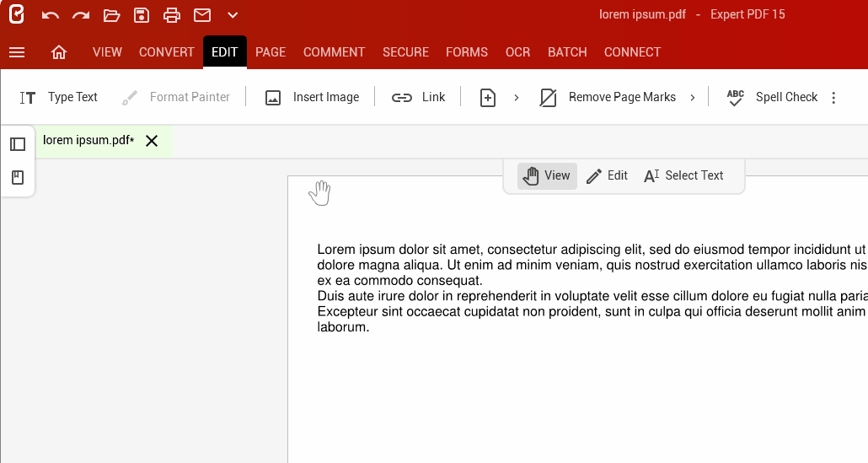
Task: Switch to Select Text mode
Action: coord(683,176)
